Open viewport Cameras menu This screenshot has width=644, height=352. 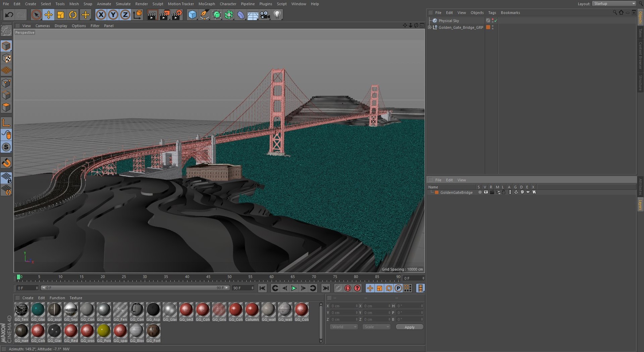[x=43, y=26]
